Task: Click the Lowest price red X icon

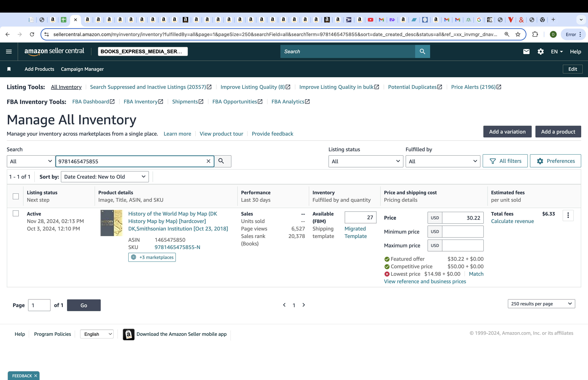Action: pyautogui.click(x=387, y=274)
